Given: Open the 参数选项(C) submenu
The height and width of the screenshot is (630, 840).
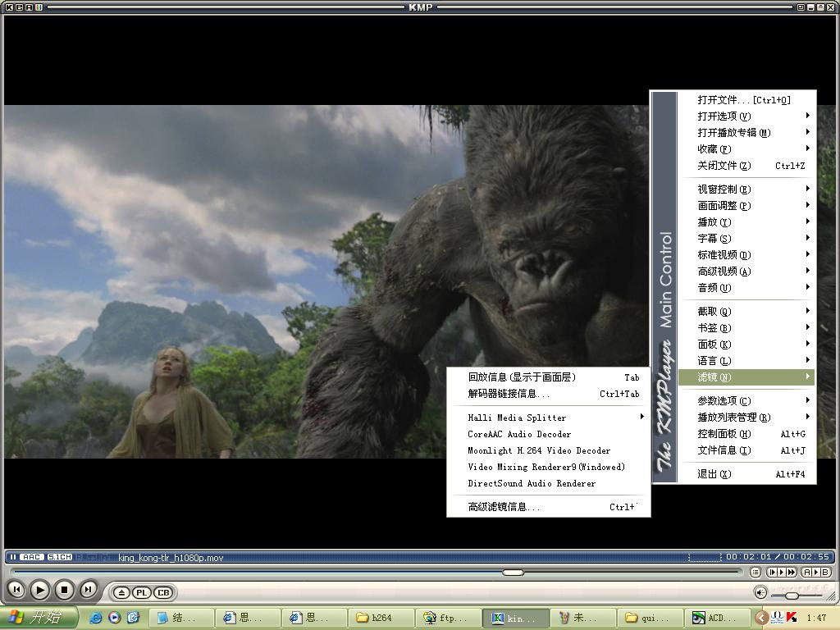Looking at the screenshot, I should pyautogui.click(x=746, y=400).
